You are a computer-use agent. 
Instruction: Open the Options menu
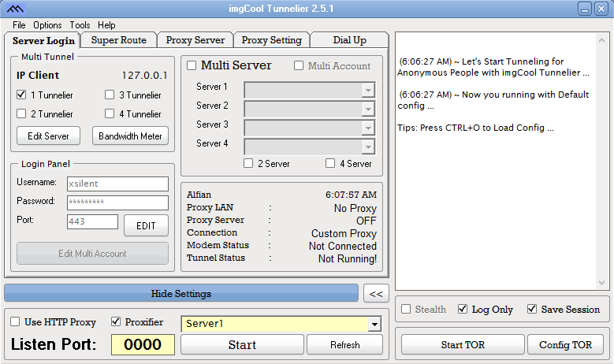click(x=47, y=25)
